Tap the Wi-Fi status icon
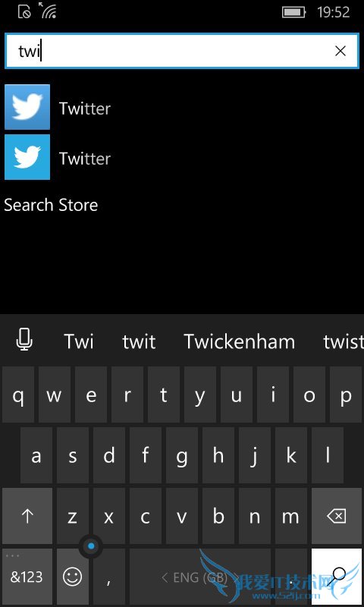This screenshot has width=364, height=607. (x=48, y=11)
